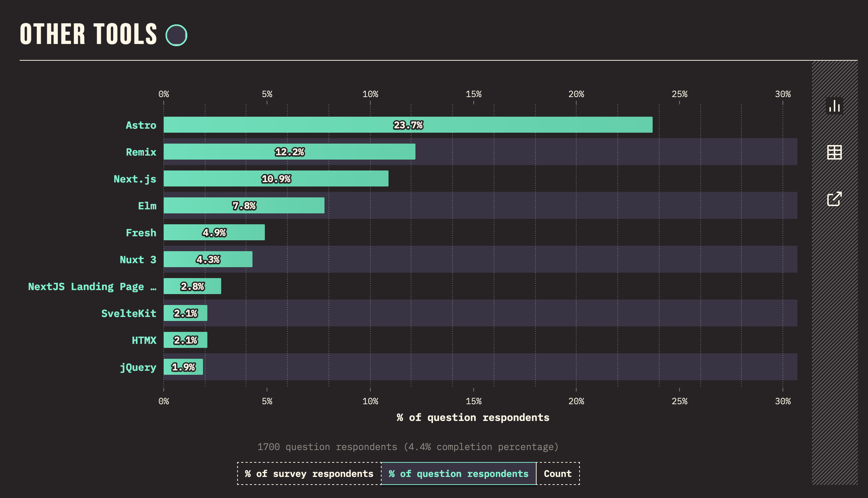Click the Nuxt 3 label
Screen dimensions: 868x498
(138, 260)
